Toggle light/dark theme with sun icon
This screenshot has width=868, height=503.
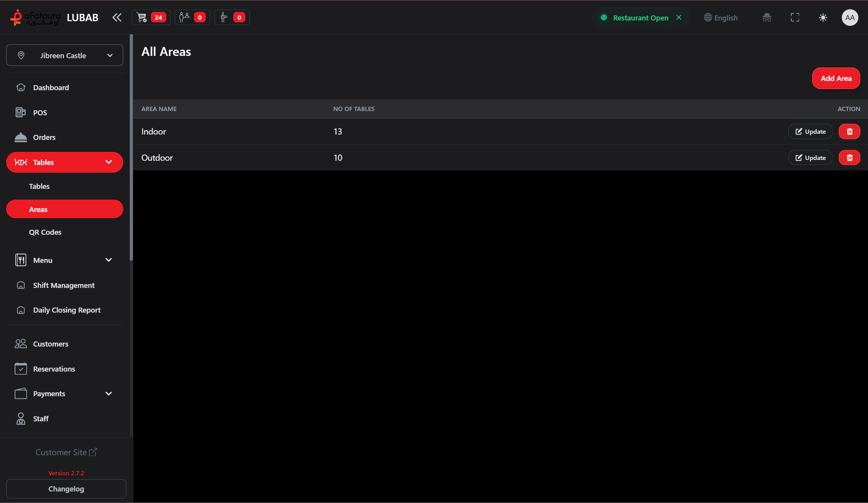(x=823, y=17)
